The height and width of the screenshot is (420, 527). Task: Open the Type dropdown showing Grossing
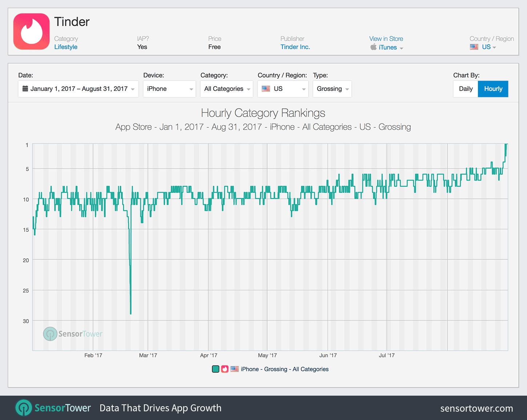(332, 89)
